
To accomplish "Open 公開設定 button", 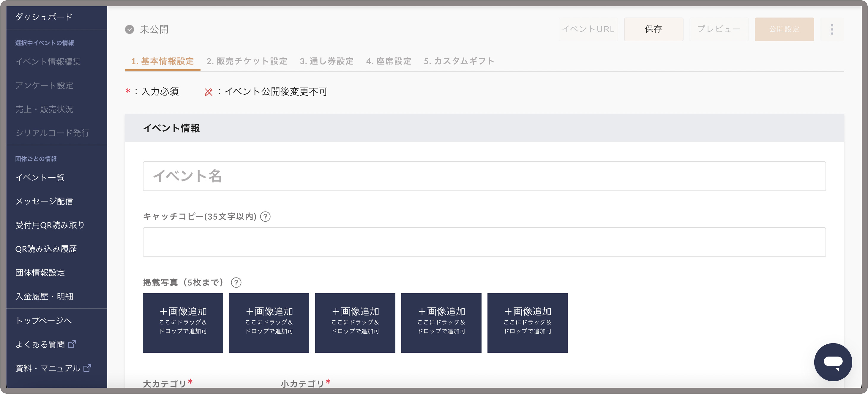I will pyautogui.click(x=784, y=29).
